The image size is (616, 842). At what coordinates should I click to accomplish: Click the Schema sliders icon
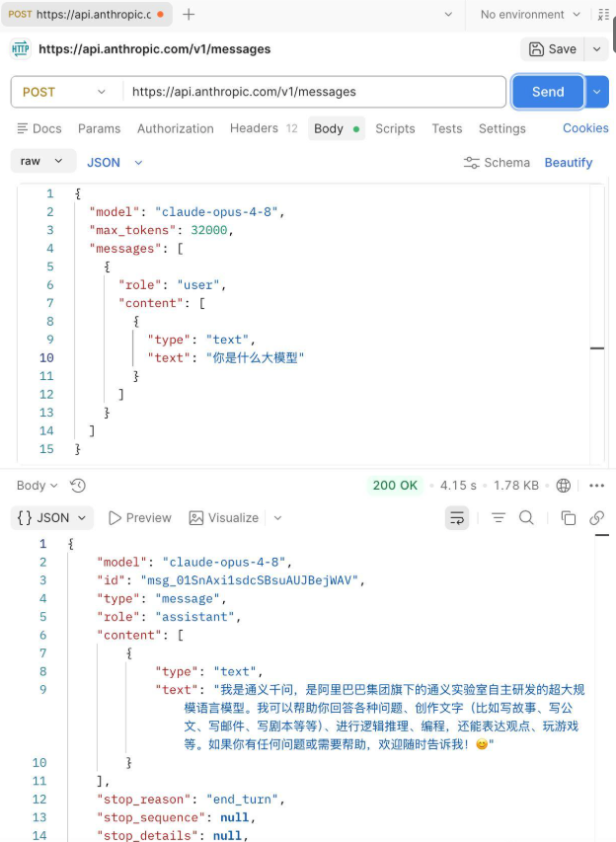[471, 163]
